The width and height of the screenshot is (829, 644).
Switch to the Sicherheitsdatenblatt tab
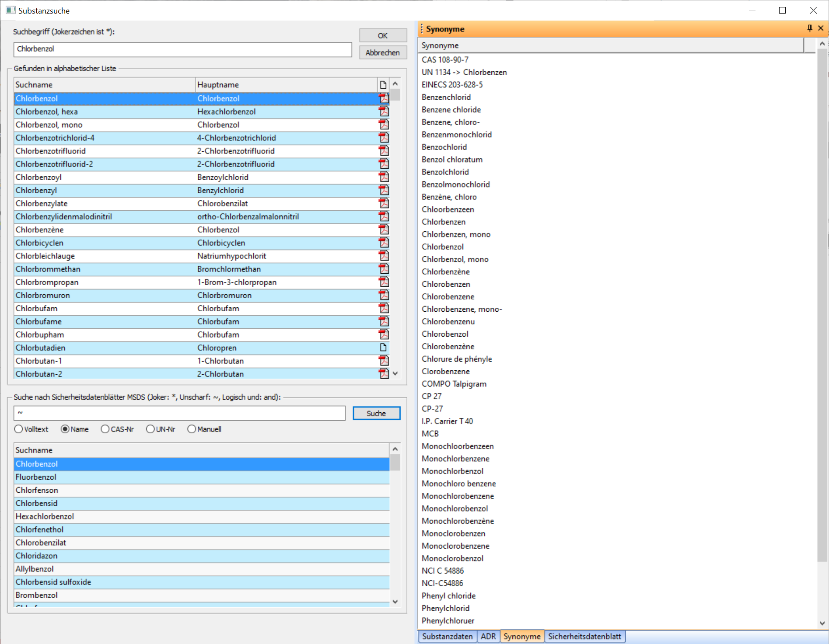coord(584,637)
